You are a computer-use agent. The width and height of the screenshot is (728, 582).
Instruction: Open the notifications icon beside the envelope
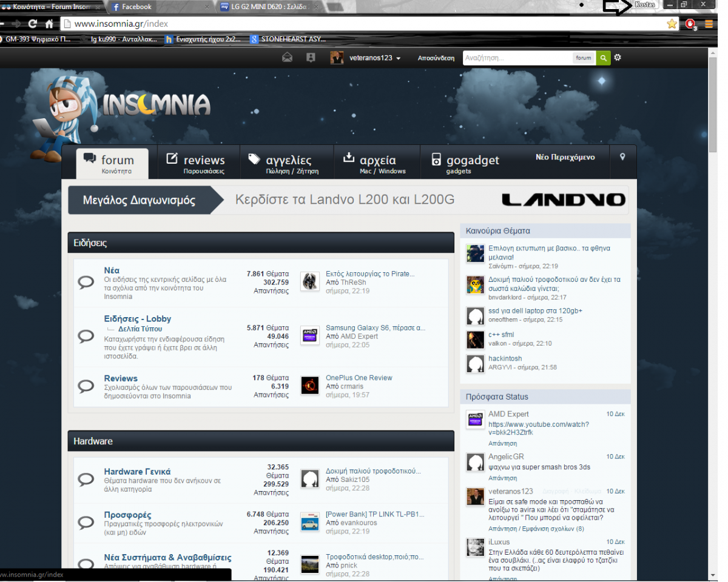click(x=311, y=58)
